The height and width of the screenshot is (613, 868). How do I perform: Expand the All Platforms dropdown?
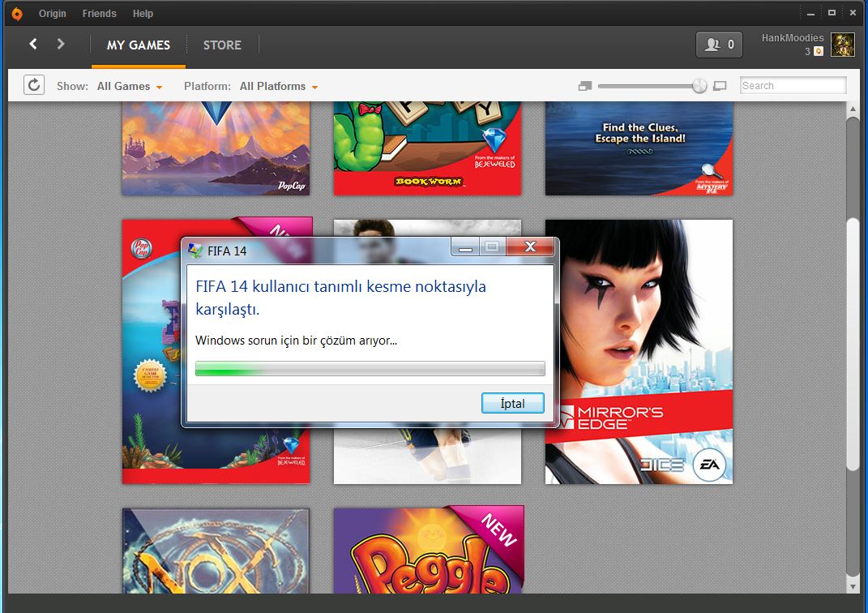coord(279,87)
